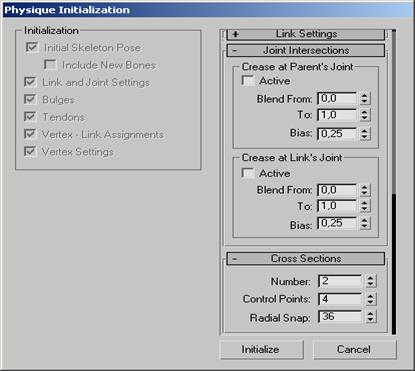Click spinner for Link's Joint Blend From
Viewport: 415px width, 371px height.
[x=365, y=190]
